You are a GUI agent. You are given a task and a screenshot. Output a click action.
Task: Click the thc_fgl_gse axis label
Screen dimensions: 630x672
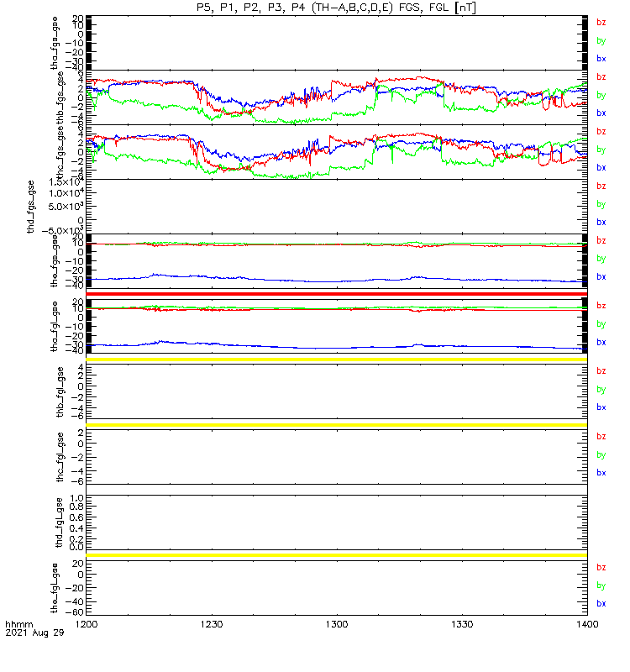(x=60, y=457)
